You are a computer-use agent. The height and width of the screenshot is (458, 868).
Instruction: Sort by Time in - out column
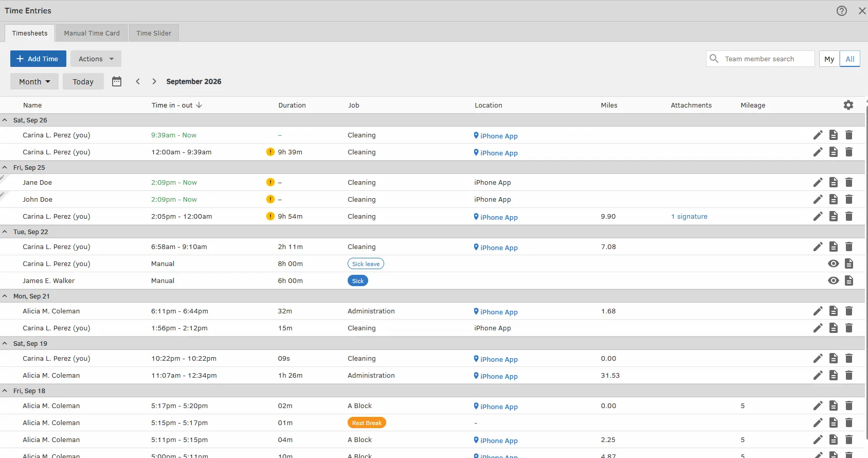tap(176, 105)
